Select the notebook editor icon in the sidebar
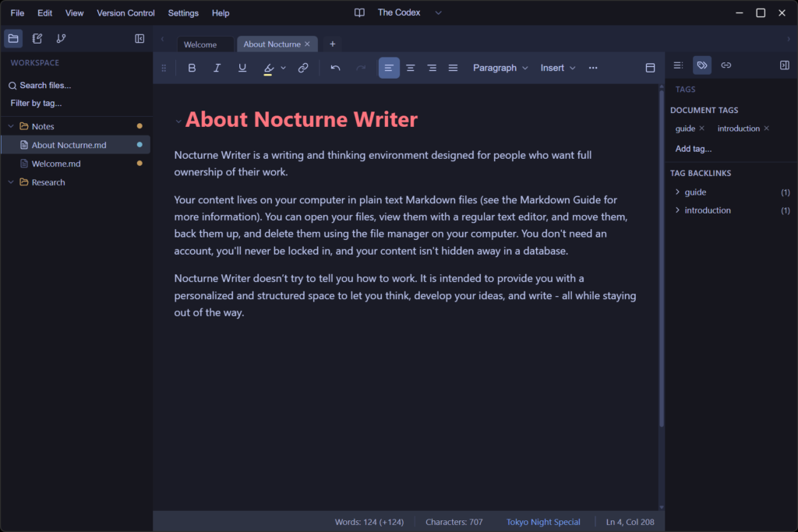 click(x=37, y=38)
